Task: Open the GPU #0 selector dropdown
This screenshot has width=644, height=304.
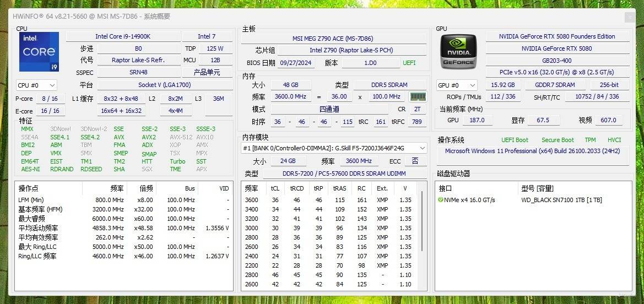Action: (457, 85)
